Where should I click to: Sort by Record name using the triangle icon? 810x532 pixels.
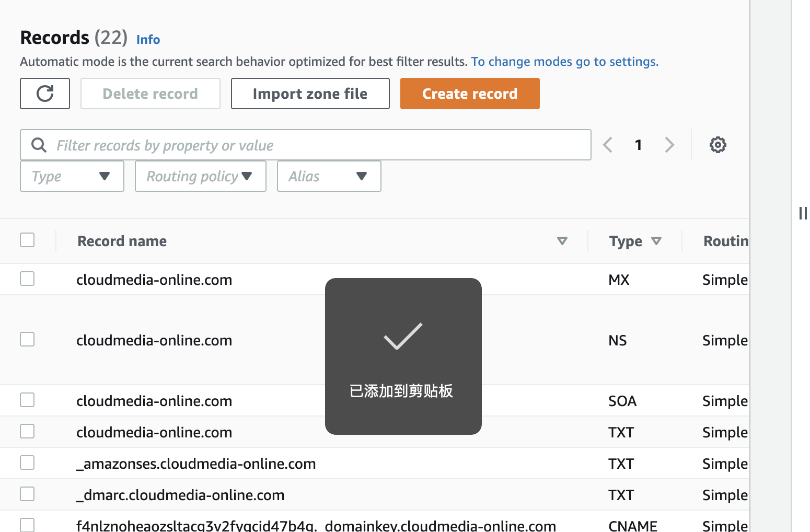pos(562,241)
